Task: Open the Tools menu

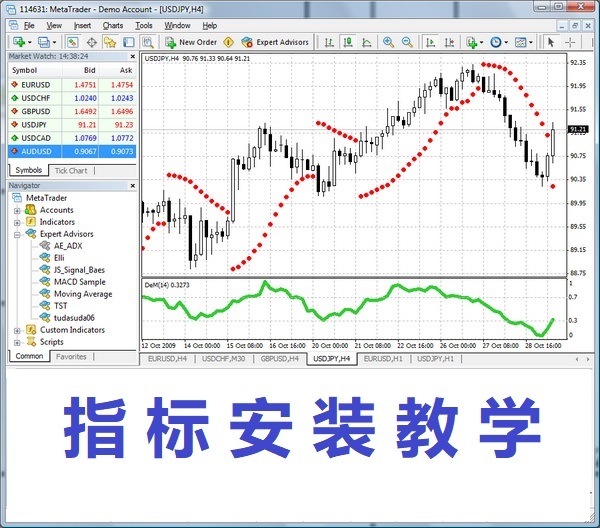Action: pyautogui.click(x=144, y=26)
